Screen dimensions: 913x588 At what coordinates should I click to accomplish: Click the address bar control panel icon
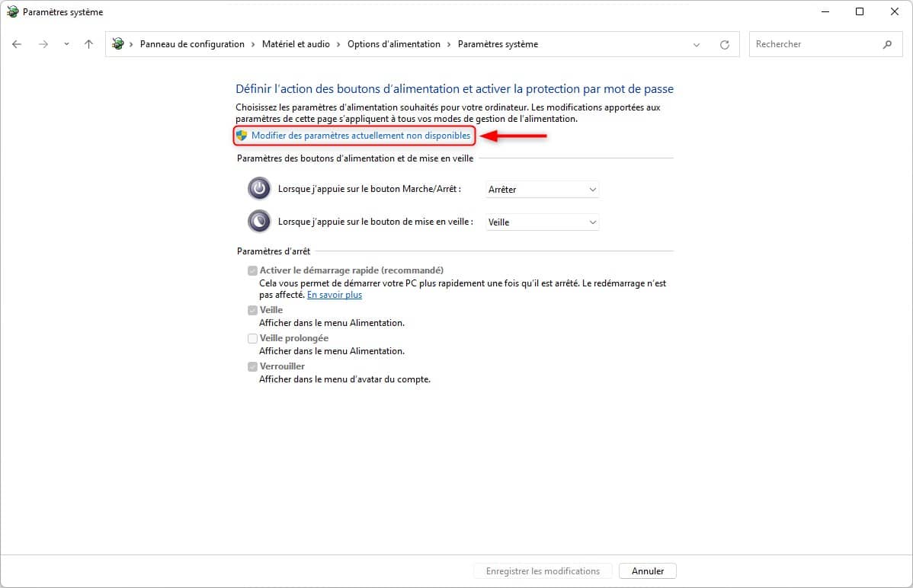[x=118, y=44]
